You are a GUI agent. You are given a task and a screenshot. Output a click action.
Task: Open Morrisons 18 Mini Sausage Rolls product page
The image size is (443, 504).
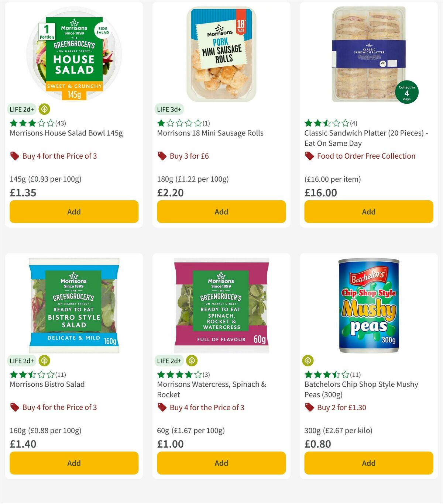(x=210, y=133)
